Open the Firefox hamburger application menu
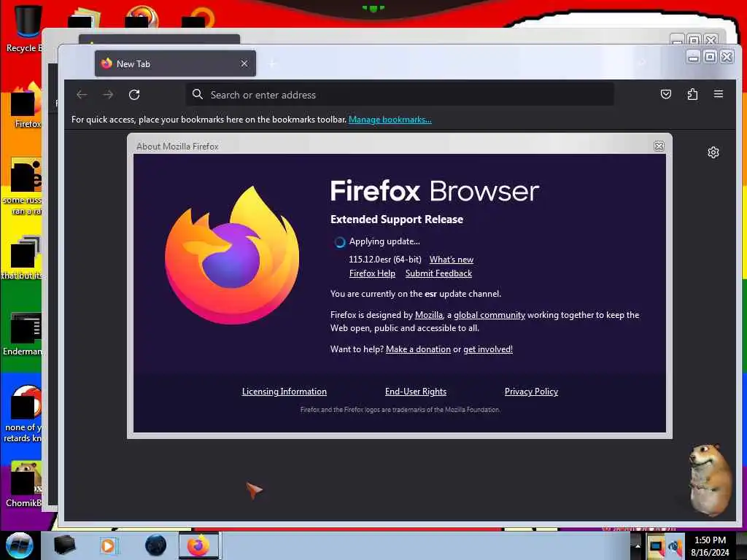The width and height of the screenshot is (747, 560). pos(719,94)
